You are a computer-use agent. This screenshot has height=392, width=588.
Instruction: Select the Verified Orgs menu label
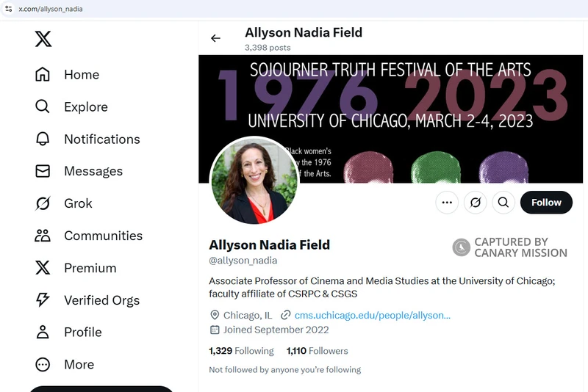101,300
